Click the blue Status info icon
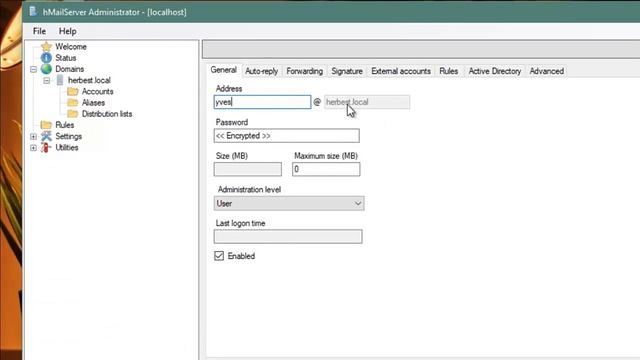This screenshot has height=360, width=640. click(x=46, y=58)
